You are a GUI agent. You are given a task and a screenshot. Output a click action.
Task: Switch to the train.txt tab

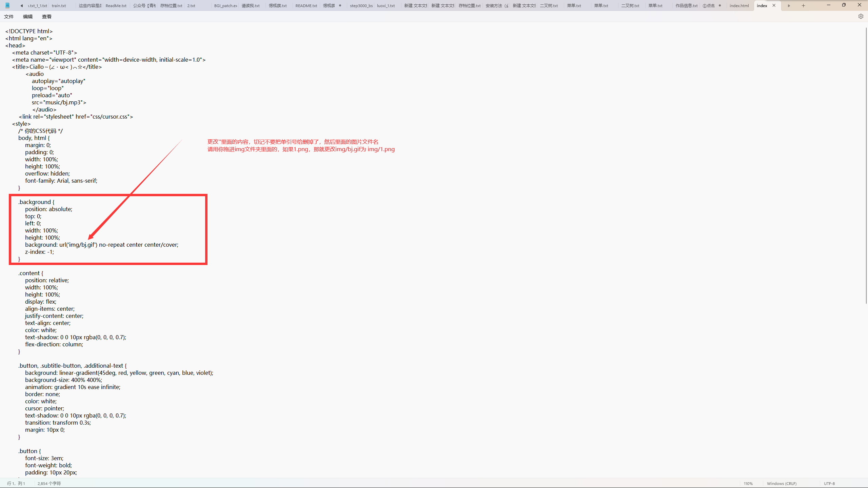[x=59, y=6]
